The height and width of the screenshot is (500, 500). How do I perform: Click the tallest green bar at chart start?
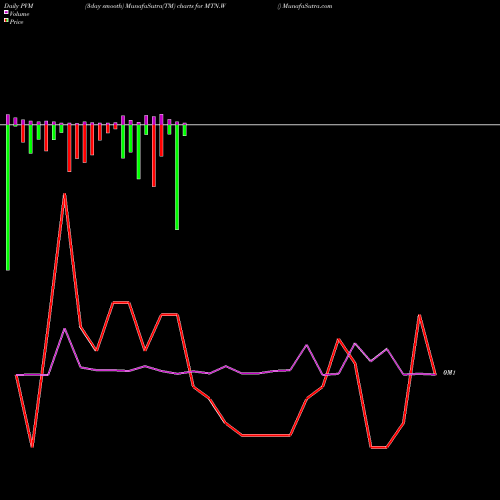pos(8,197)
